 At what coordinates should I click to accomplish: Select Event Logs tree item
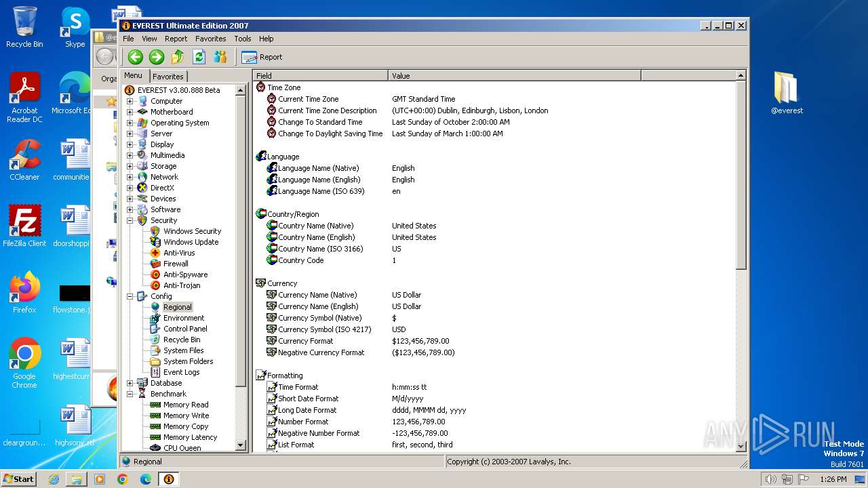point(181,372)
